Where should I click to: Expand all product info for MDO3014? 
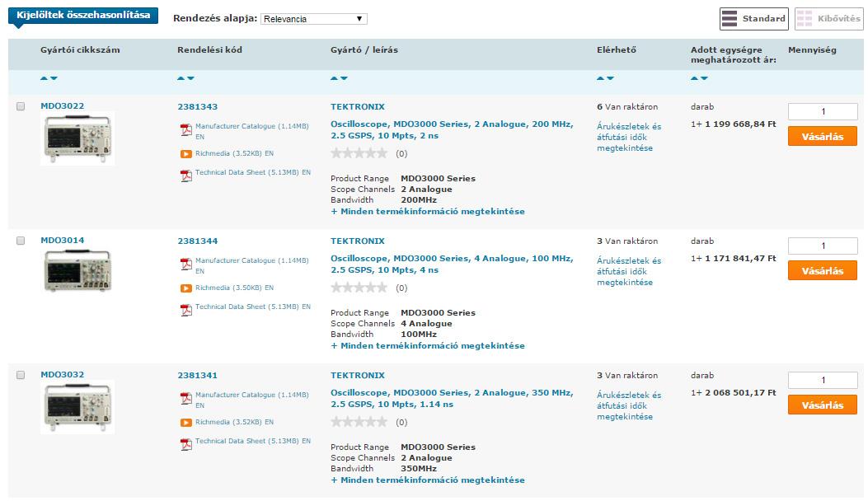(x=427, y=346)
